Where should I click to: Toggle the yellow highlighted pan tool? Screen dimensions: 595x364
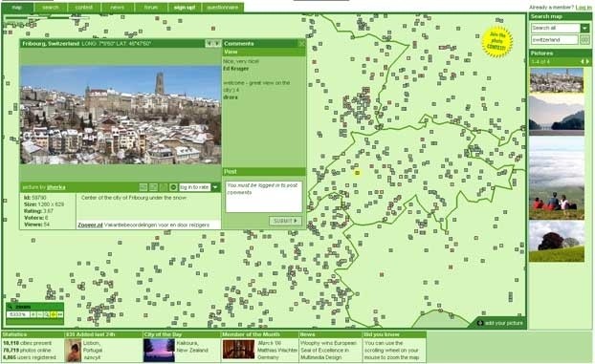point(54,314)
